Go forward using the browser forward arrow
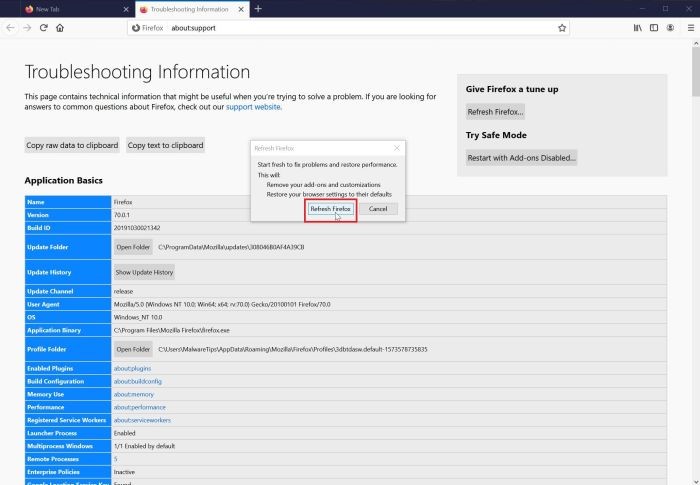700x485 pixels. click(27, 28)
